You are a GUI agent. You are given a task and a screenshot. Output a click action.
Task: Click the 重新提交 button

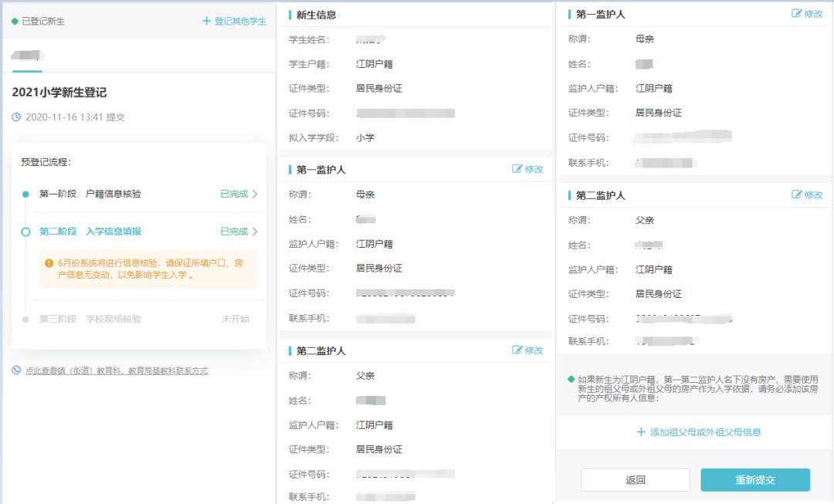755,480
